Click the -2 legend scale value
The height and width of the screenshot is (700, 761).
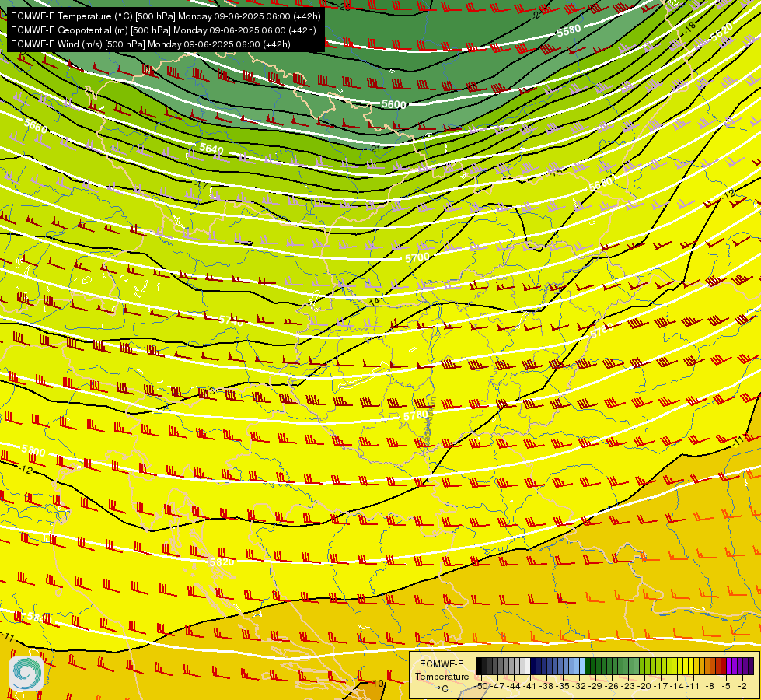[742, 686]
